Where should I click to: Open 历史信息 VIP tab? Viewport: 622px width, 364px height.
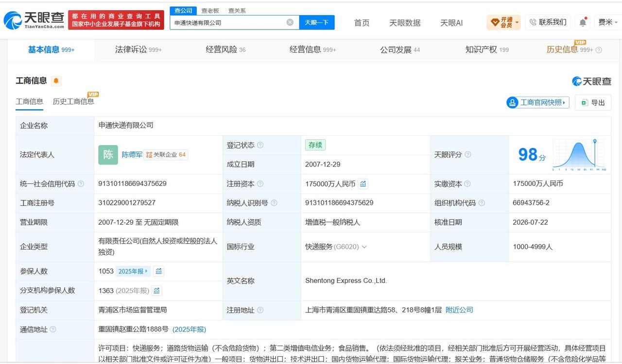[x=570, y=50]
